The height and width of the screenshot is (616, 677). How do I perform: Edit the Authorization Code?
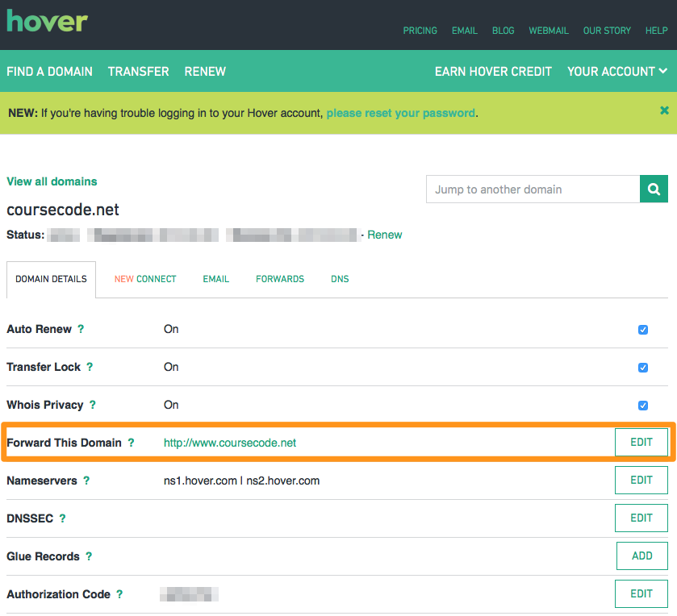[641, 594]
